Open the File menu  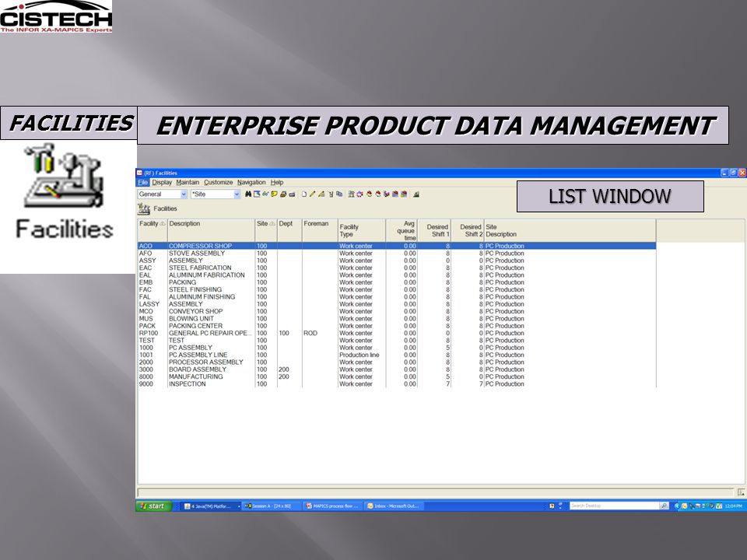tap(143, 182)
